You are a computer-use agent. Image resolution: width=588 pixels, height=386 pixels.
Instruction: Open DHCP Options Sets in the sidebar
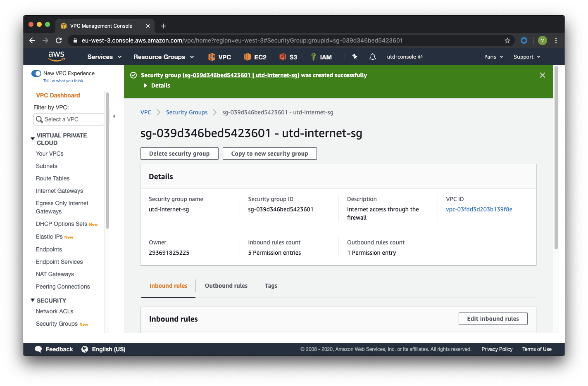click(62, 224)
